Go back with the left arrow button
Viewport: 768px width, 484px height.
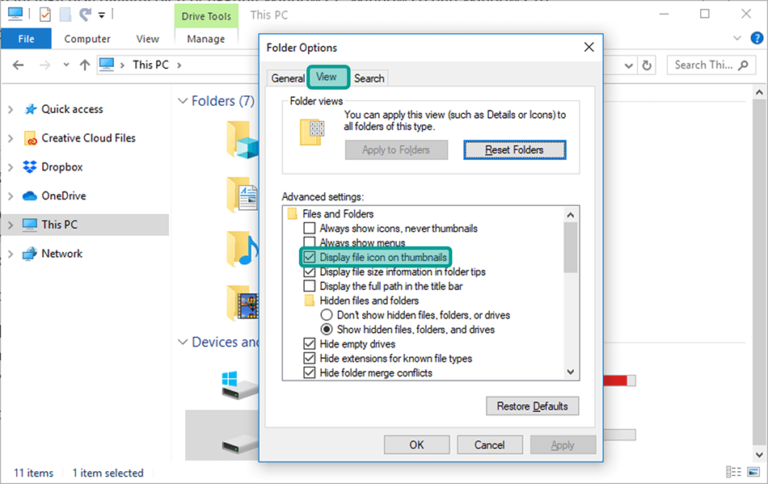click(x=18, y=65)
